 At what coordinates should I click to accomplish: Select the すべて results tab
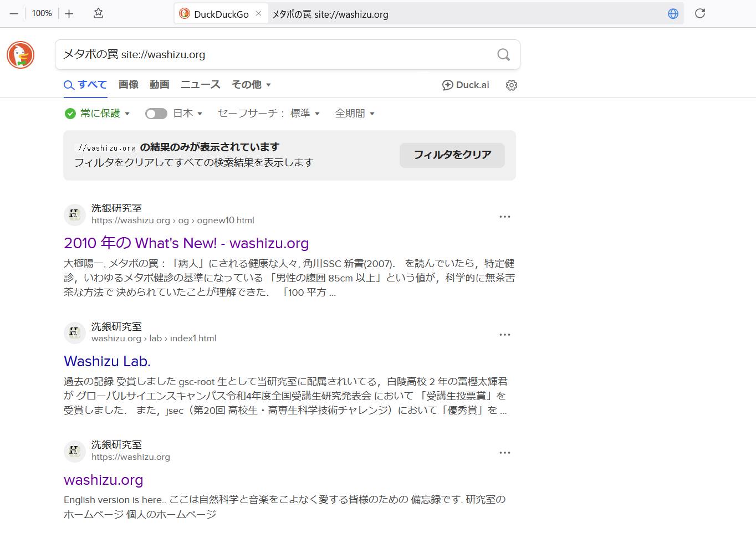pyautogui.click(x=85, y=85)
